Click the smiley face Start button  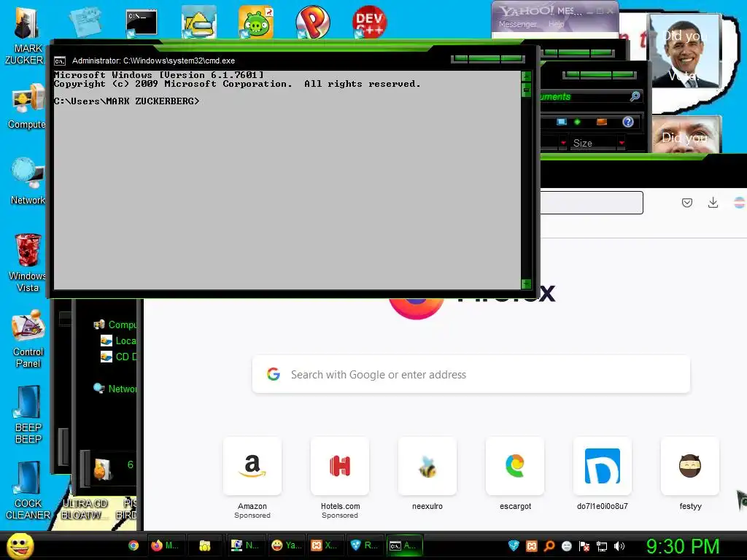tap(20, 545)
